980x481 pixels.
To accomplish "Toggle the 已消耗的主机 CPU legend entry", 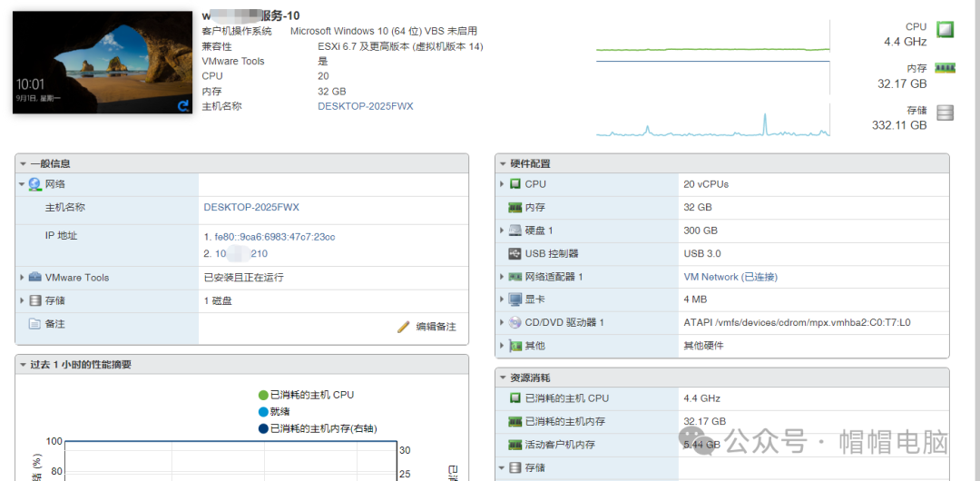I will pos(307,395).
